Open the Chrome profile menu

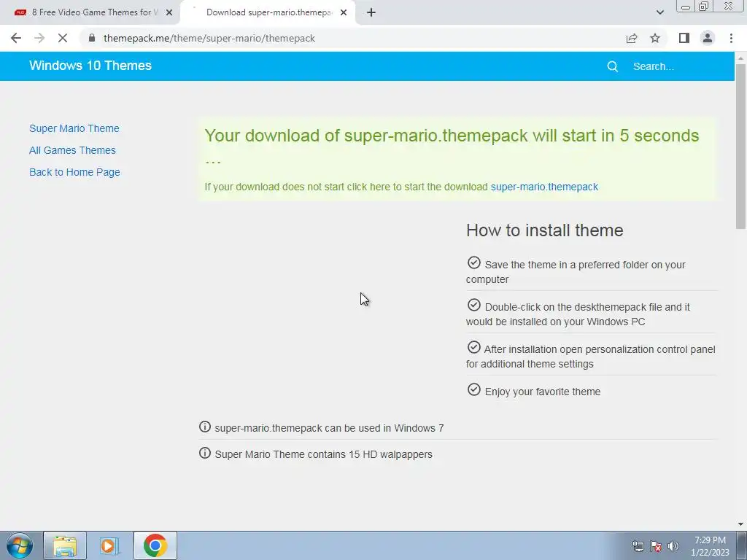[708, 38]
